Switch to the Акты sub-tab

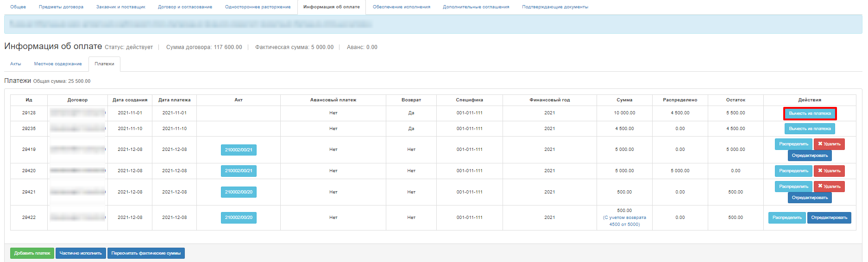click(x=16, y=64)
